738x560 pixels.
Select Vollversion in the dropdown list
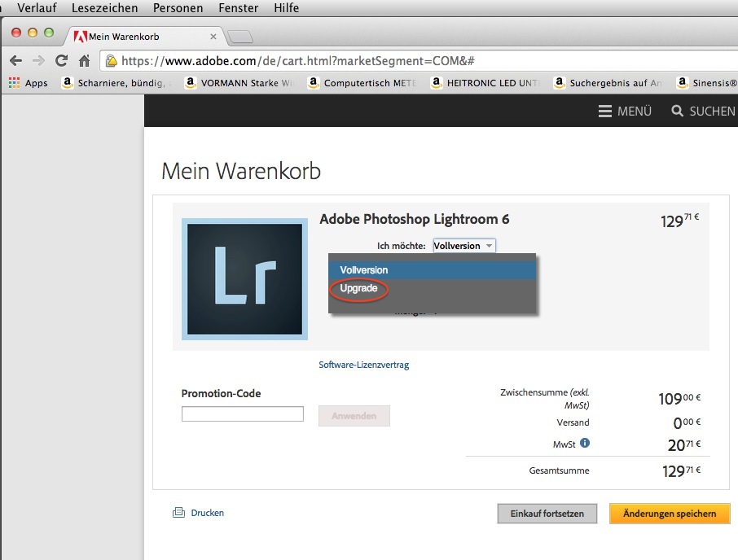[432, 270]
